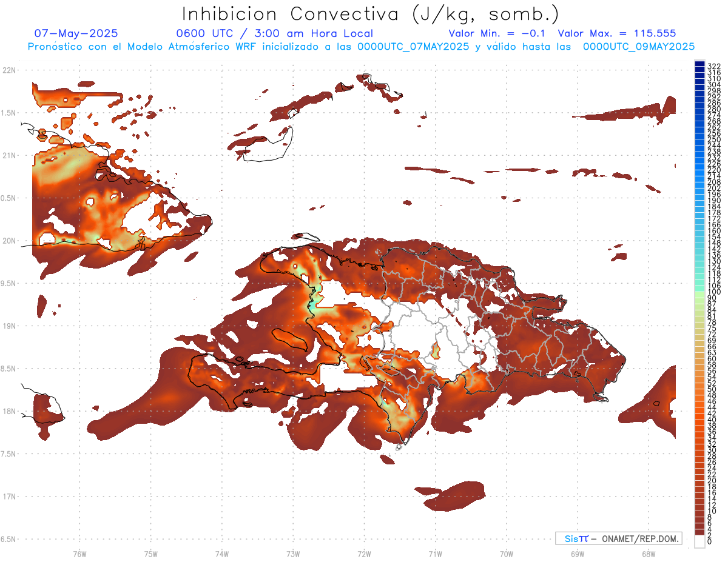728x562 pixels.
Task: Click the "73W" longitude label
Action: (x=293, y=554)
